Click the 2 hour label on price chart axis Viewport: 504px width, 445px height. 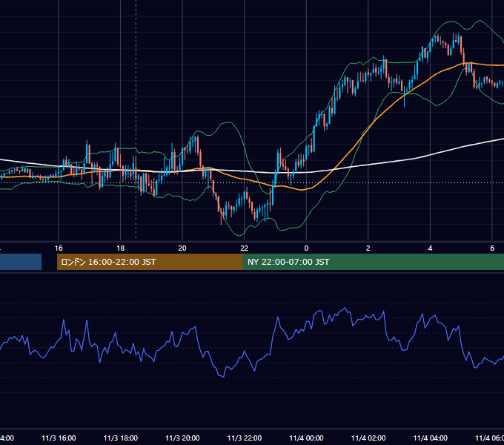pyautogui.click(x=368, y=248)
